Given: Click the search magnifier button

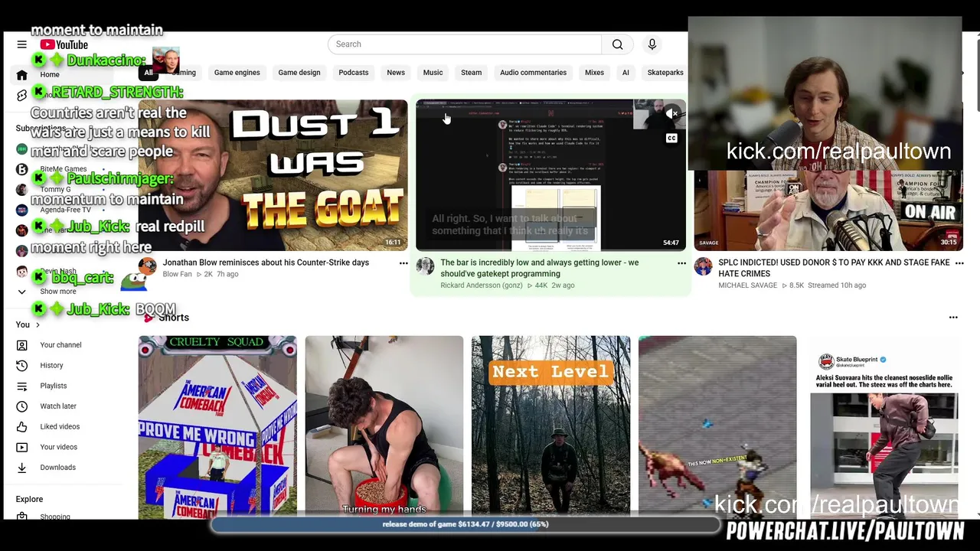Looking at the screenshot, I should pos(618,44).
